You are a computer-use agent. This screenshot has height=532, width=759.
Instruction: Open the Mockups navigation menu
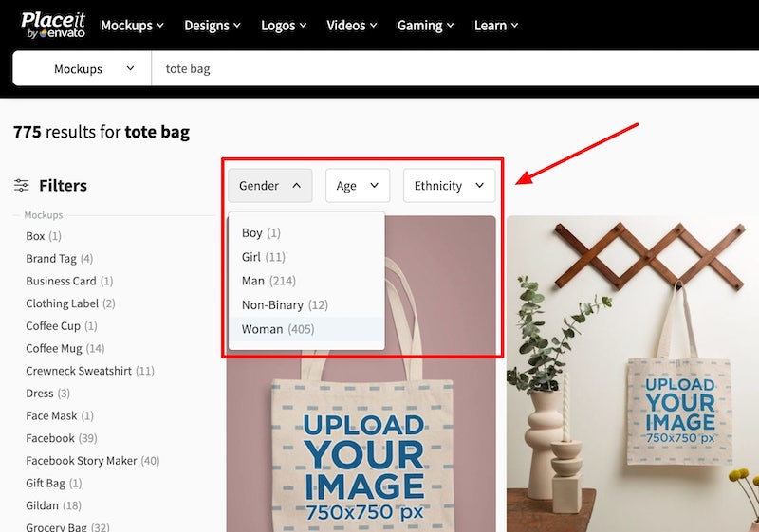click(x=132, y=26)
